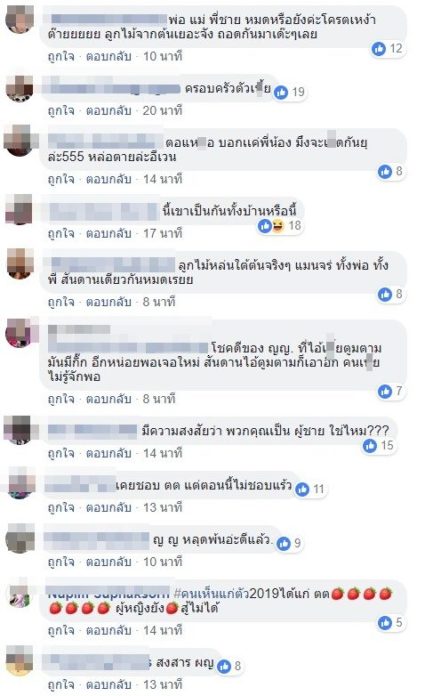The width and height of the screenshot is (433, 696).
Task: Click the like reaction icon showing 15
Action: click(370, 445)
